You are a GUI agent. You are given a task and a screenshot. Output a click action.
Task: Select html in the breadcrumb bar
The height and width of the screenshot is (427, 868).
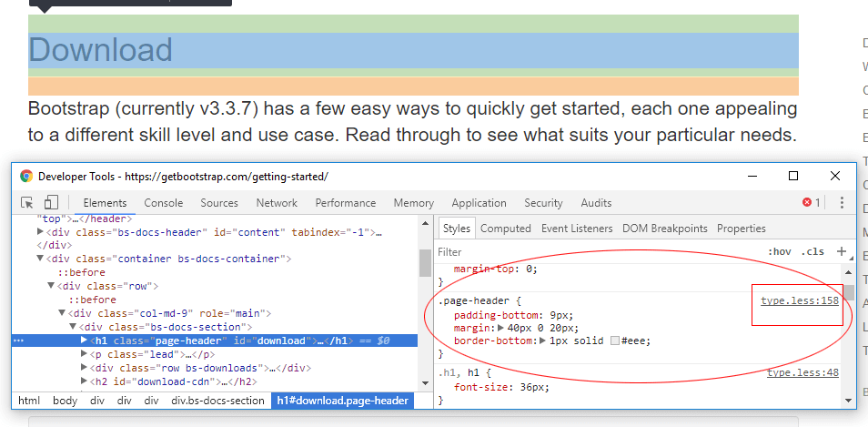click(29, 401)
